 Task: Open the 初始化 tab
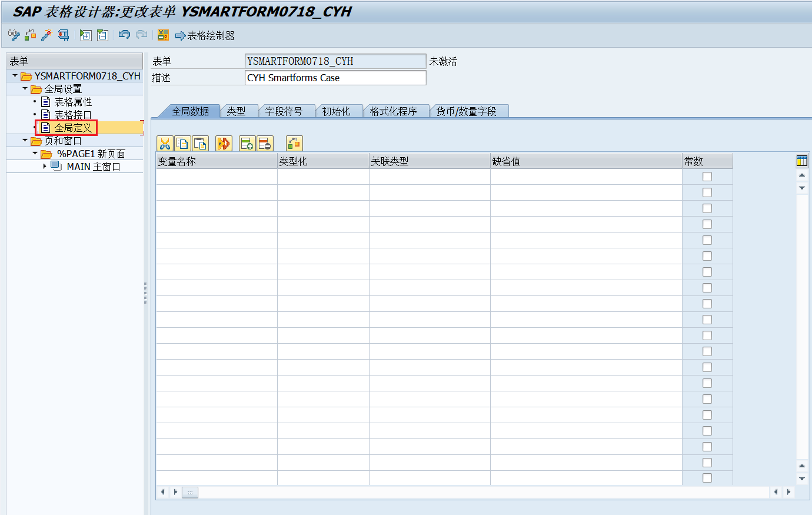click(337, 111)
